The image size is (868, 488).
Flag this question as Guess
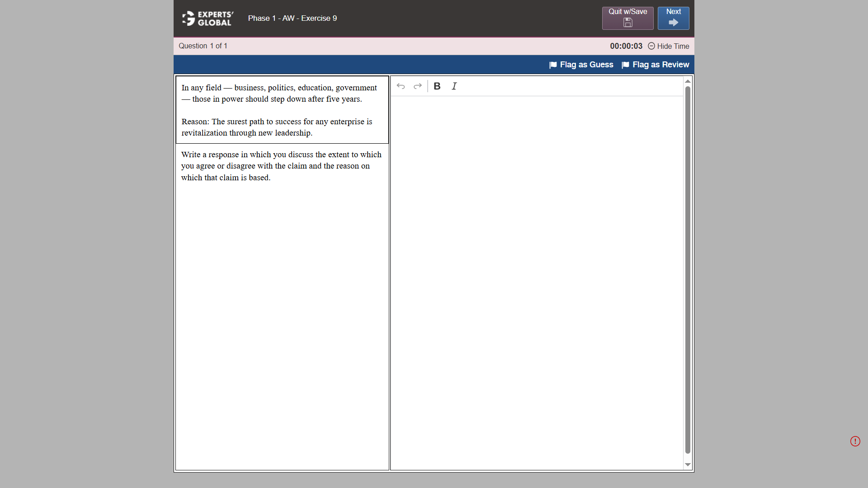581,65
